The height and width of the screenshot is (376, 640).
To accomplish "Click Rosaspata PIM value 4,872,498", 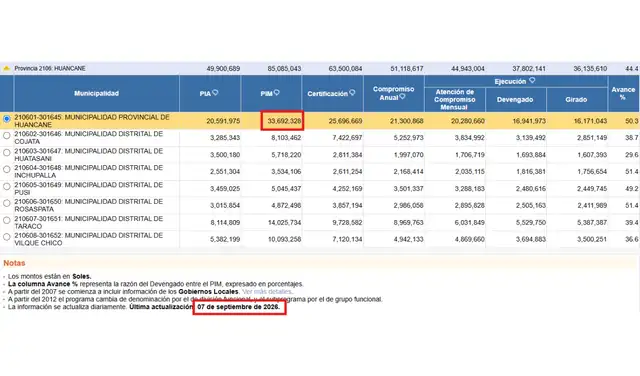I will [286, 205].
